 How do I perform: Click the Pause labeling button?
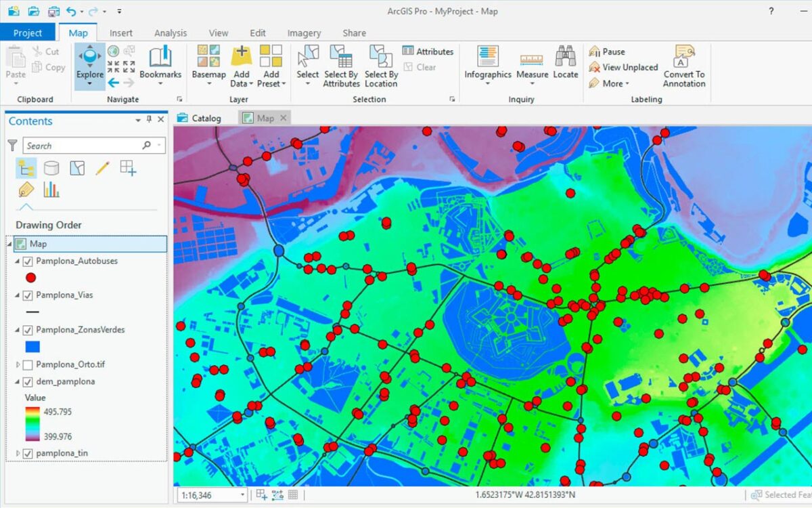click(607, 51)
